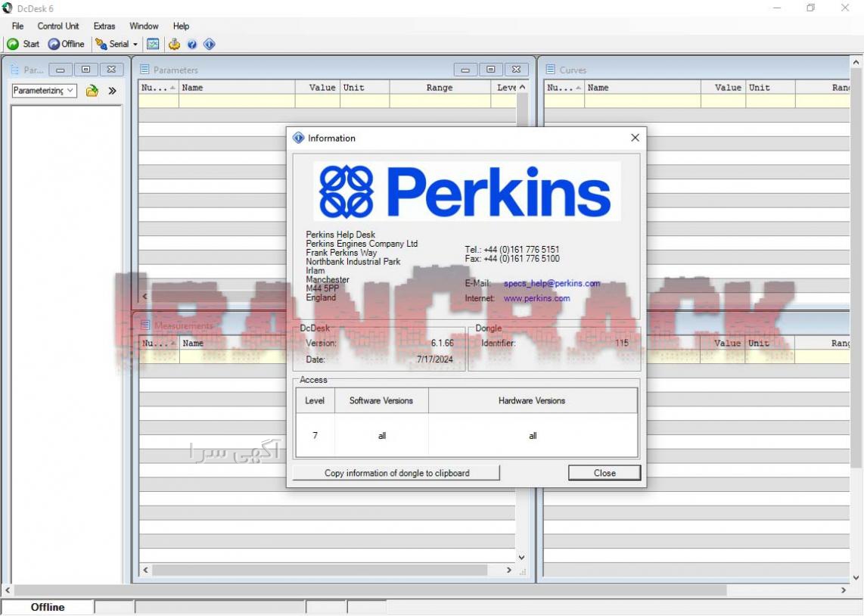Click the Offline status bar field
The height and width of the screenshot is (616, 864).
pos(48,607)
